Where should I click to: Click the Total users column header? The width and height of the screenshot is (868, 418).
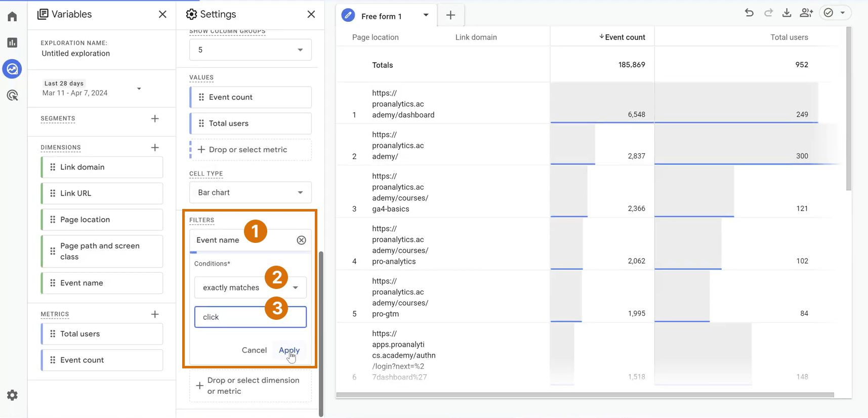point(789,37)
